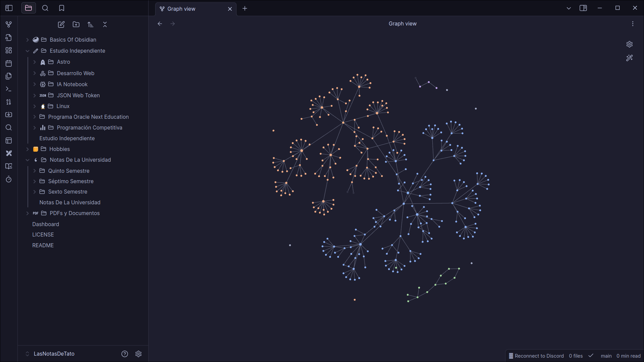Open the Dashboard note
Screen dimensions: 644x362
click(x=46, y=224)
